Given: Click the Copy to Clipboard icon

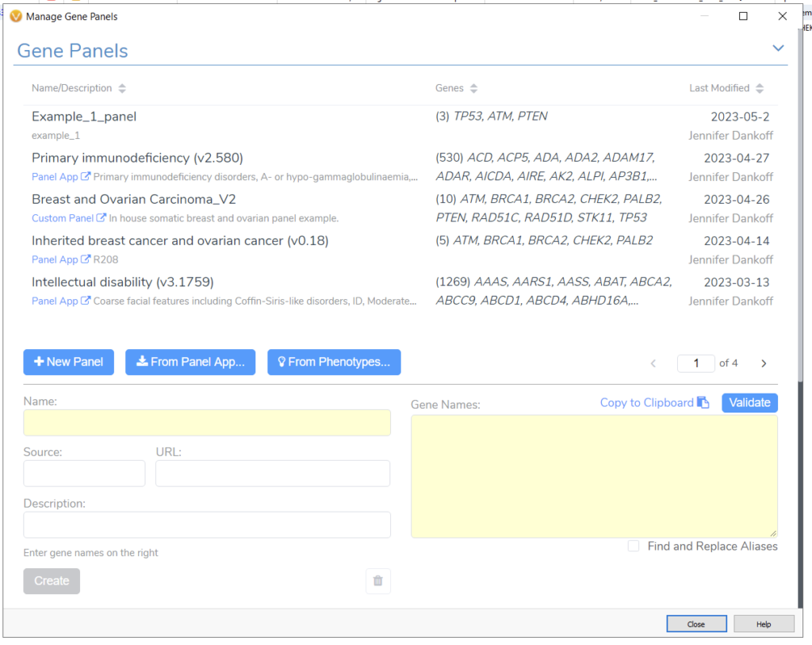Looking at the screenshot, I should click(x=703, y=403).
